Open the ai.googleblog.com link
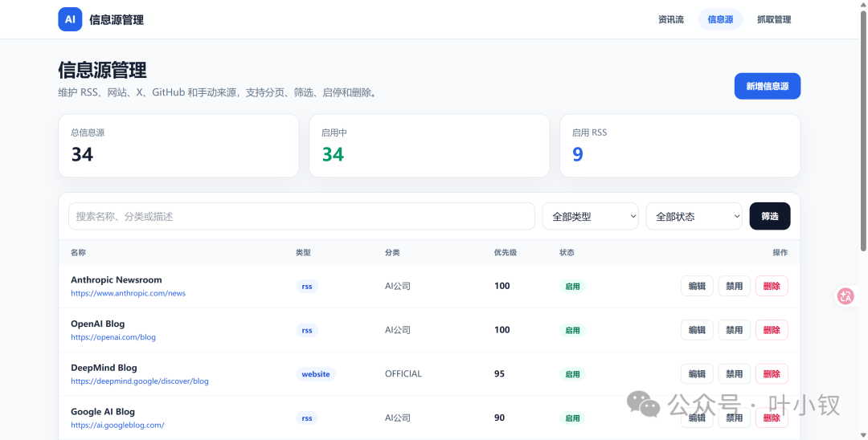Screen dimensions: 868x440 point(117,425)
